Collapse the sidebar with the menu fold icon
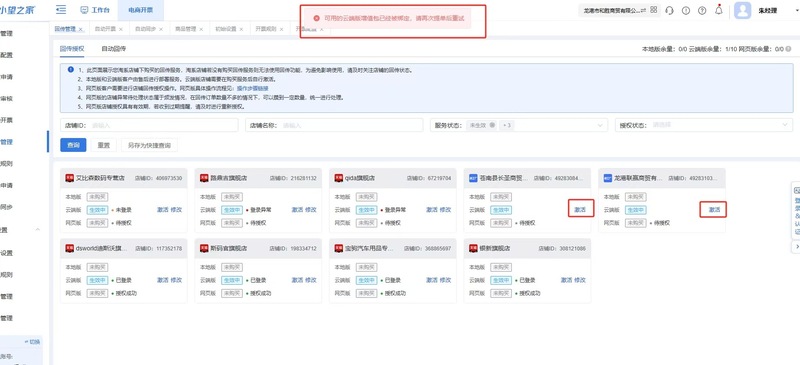 pyautogui.click(x=61, y=10)
